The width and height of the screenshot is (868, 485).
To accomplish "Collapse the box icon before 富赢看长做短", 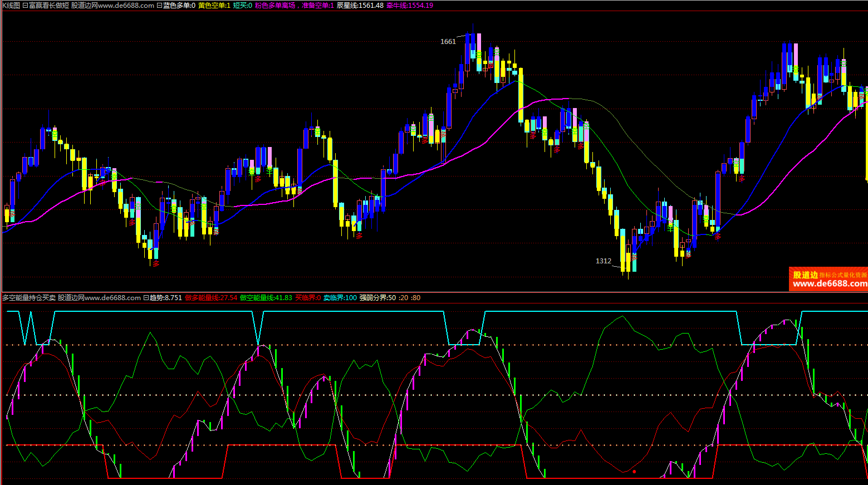I will (x=25, y=6).
